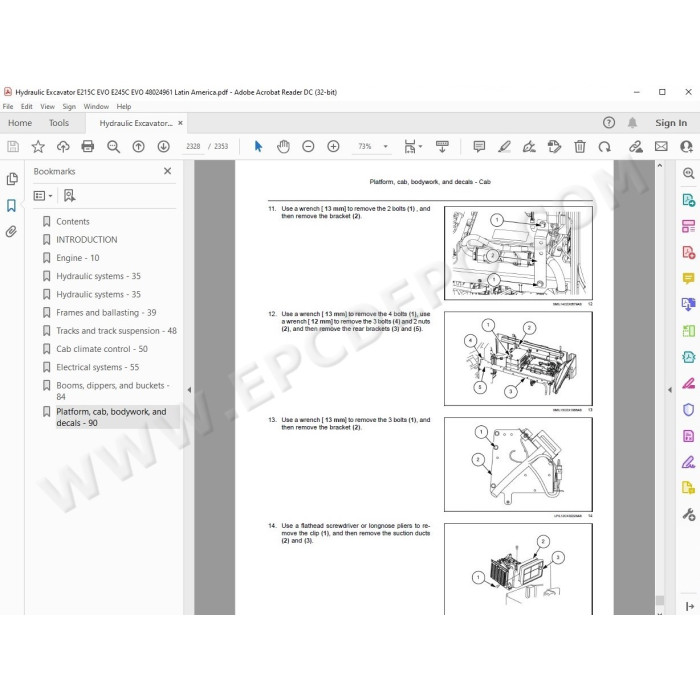Image resolution: width=700 pixels, height=700 pixels.
Task: Expand right pane with arrow at bottom
Action: [690, 606]
